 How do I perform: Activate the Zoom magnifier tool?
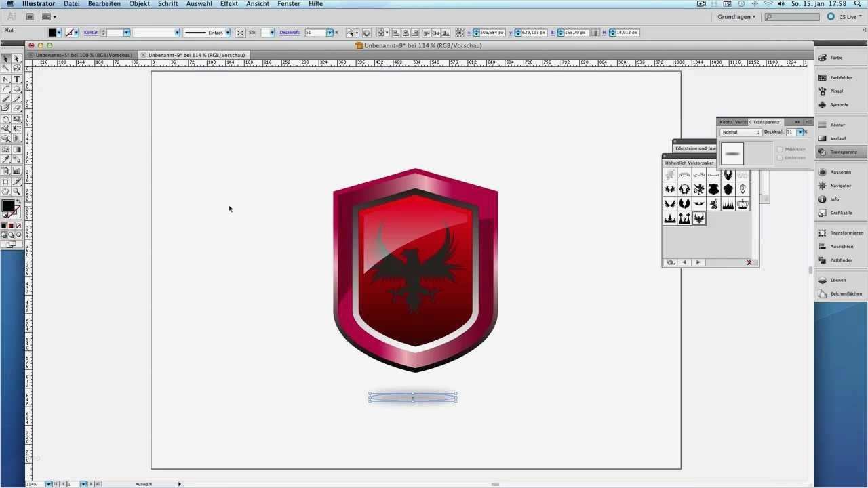coord(17,192)
